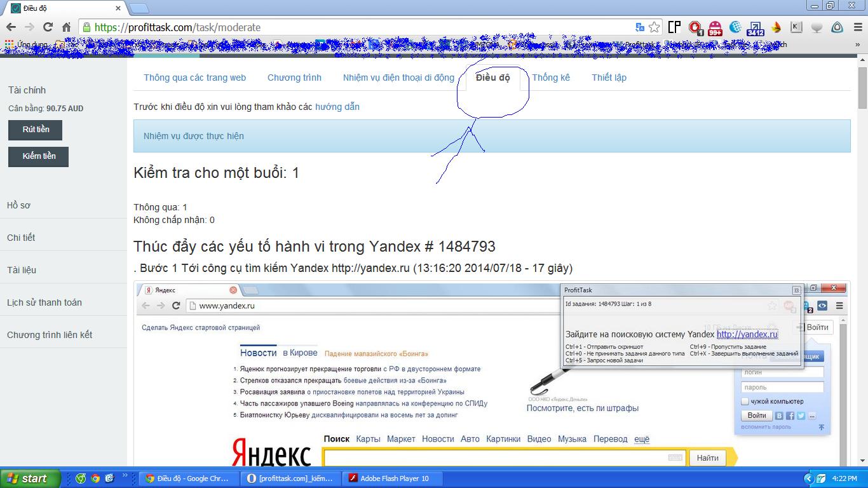Click the address bar URL field

click(x=362, y=27)
